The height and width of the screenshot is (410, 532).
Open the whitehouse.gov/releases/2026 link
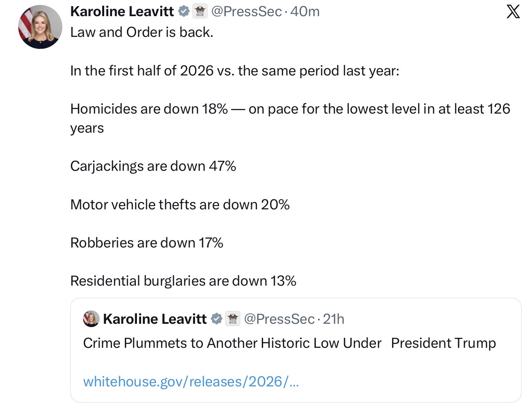pyautogui.click(x=191, y=381)
